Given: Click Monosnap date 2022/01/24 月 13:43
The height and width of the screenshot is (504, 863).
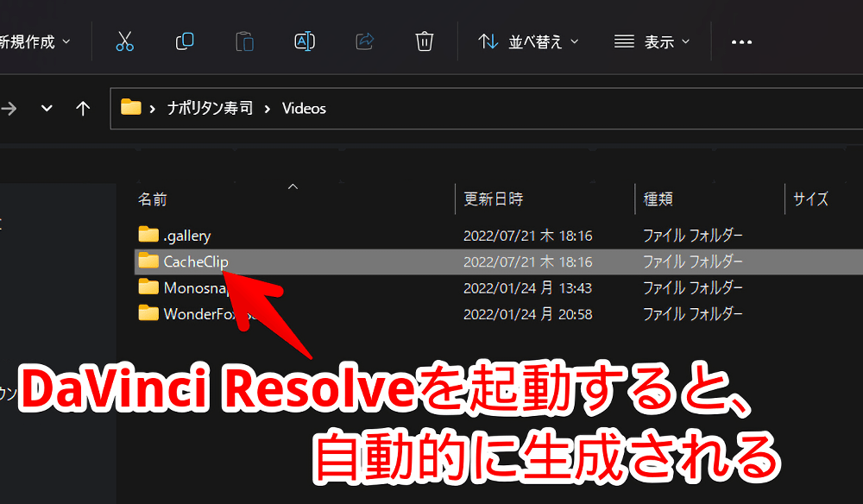Looking at the screenshot, I should coord(528,288).
